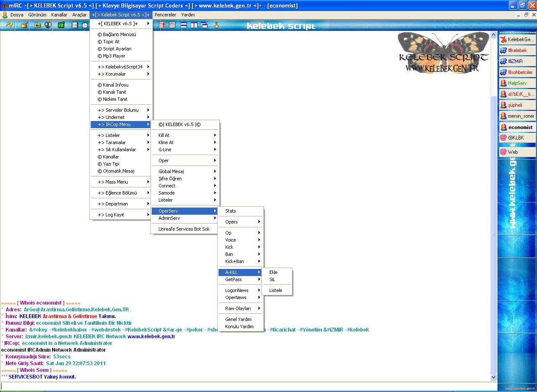Choose Ekle in the A-KiLL submenu
This screenshot has width=537, height=392.
277,272
